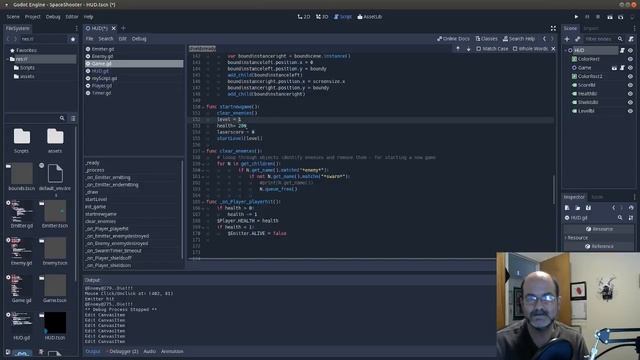Screen dimensions: 640x360
Task: Open script editor Search menu
Action: click(106, 39)
